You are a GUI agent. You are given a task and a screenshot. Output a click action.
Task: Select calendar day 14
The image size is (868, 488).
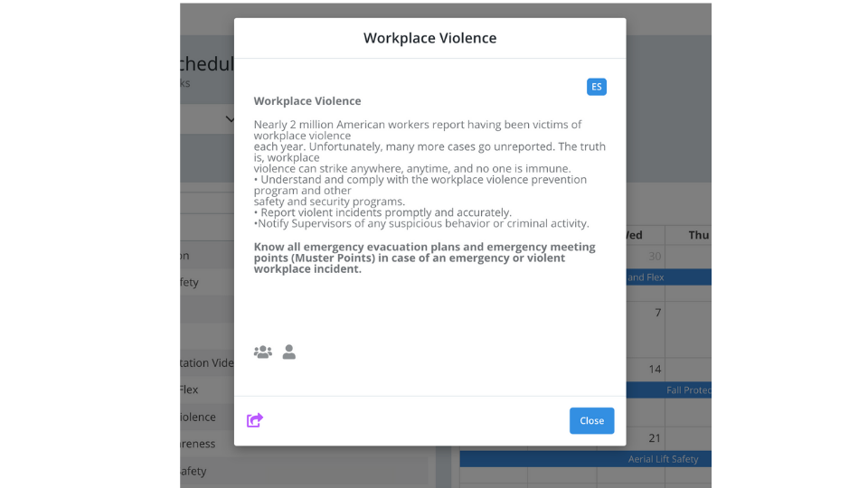coord(655,369)
